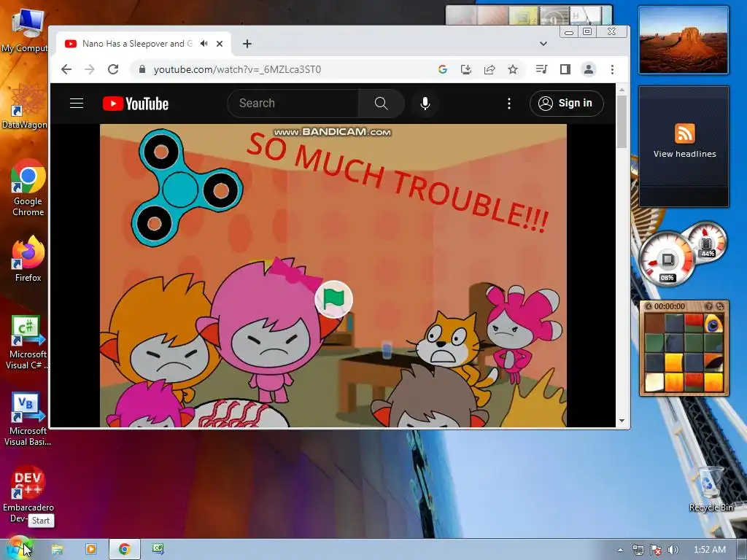Click the CPU meter gadget

click(x=667, y=260)
